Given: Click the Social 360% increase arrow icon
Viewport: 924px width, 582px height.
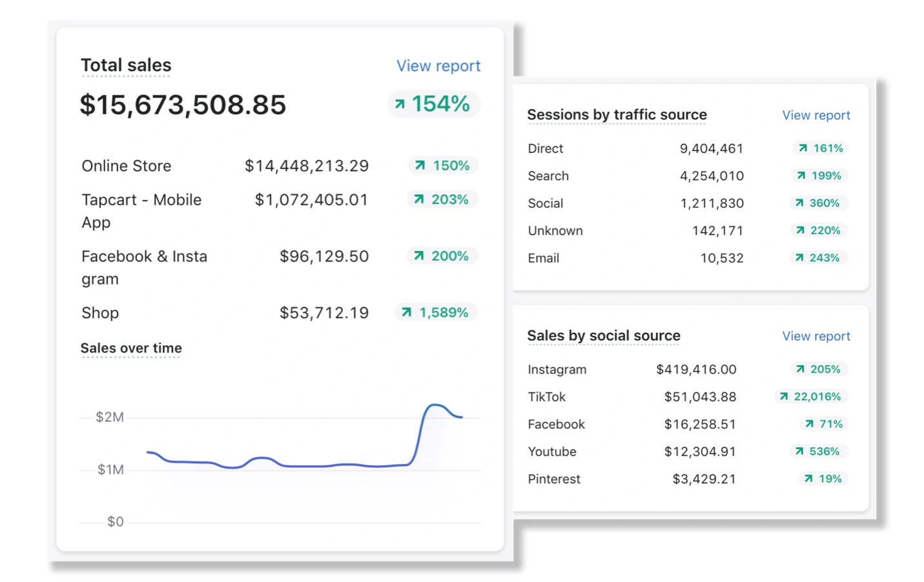Looking at the screenshot, I should coord(799,203).
